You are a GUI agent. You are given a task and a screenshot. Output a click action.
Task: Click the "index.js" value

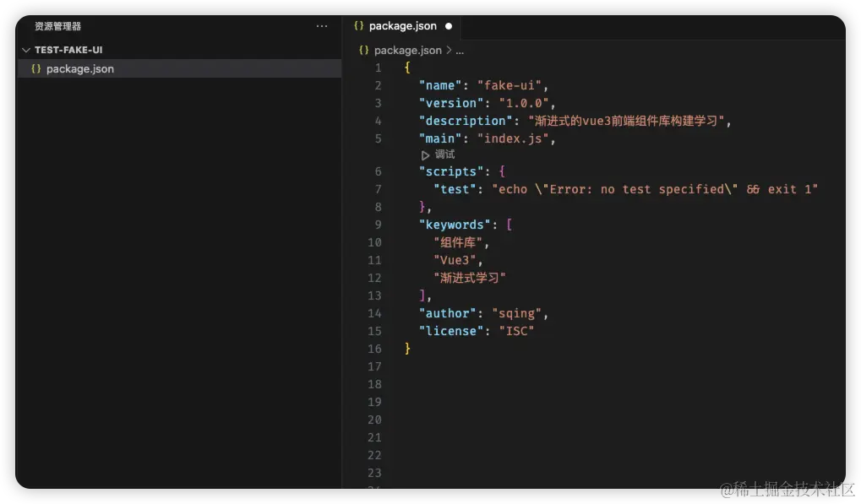513,138
